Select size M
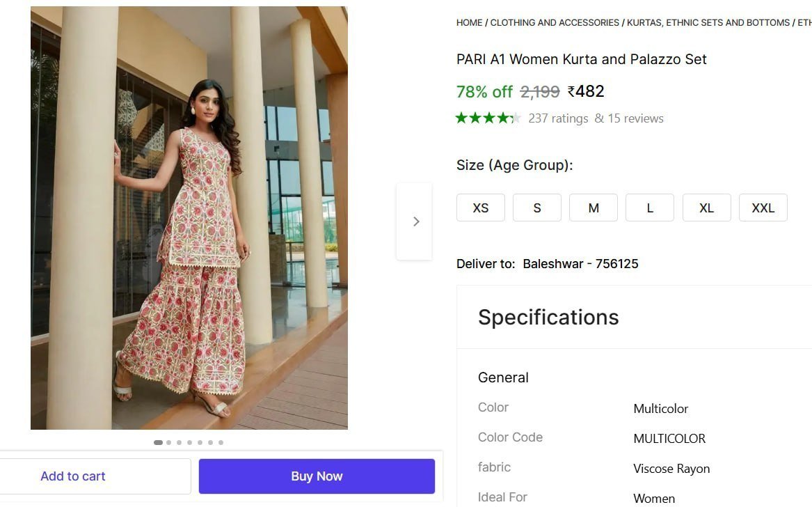The height and width of the screenshot is (507, 812). [594, 208]
